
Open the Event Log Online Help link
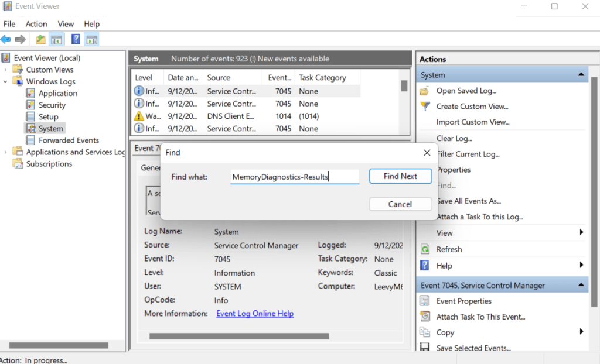(x=254, y=313)
